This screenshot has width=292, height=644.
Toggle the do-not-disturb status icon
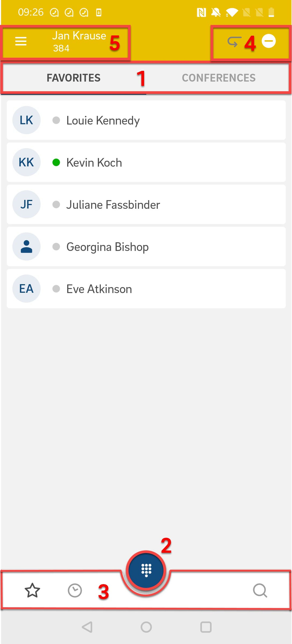[268, 41]
